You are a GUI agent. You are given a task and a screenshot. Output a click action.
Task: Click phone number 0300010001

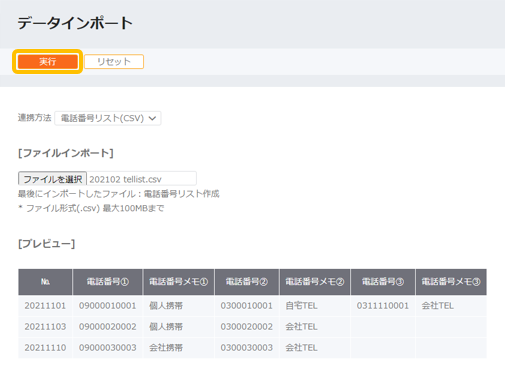click(246, 306)
